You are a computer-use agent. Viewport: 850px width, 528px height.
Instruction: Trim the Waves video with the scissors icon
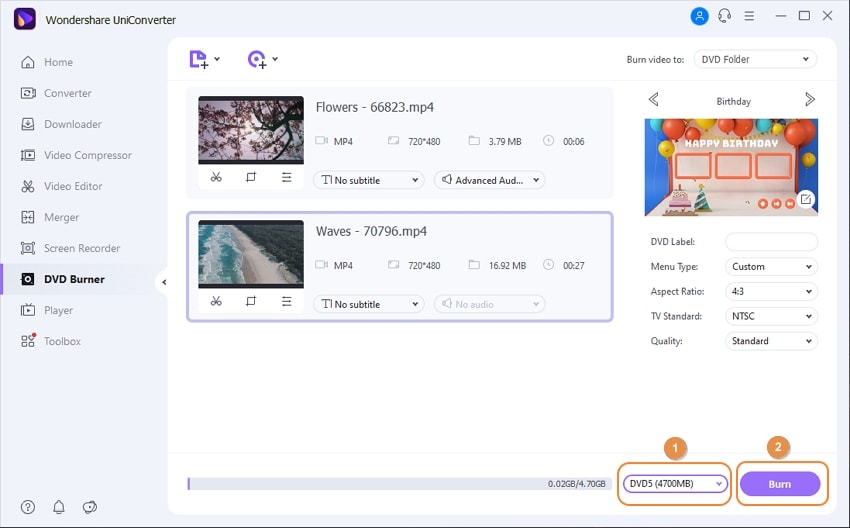click(x=216, y=301)
